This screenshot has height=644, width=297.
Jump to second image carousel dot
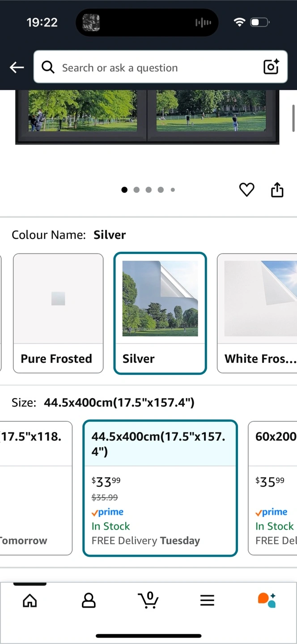coord(136,190)
